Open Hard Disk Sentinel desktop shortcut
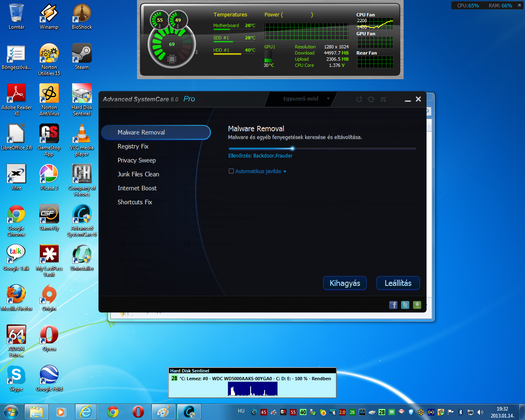The image size is (525, 420). pyautogui.click(x=82, y=100)
